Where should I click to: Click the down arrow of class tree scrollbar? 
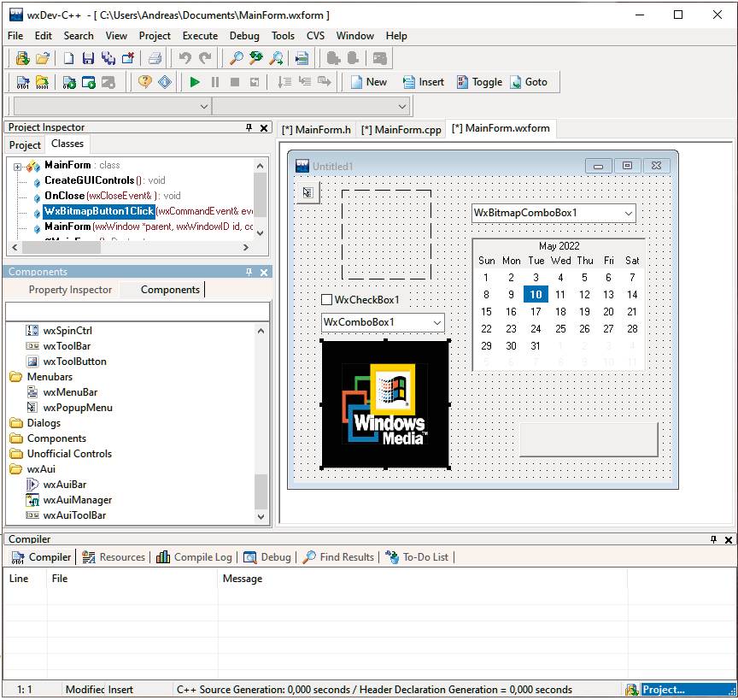pyautogui.click(x=261, y=232)
